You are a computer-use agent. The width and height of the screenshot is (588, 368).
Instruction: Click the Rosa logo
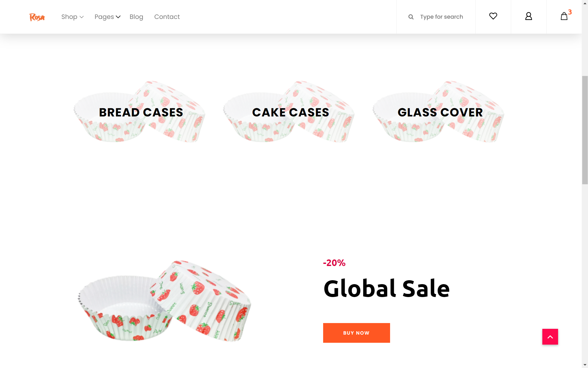[x=37, y=17]
